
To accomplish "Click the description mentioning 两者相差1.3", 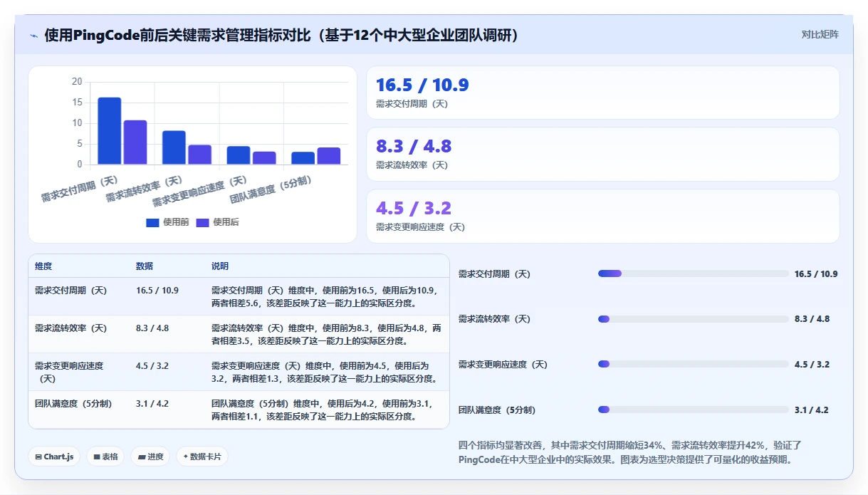I will pyautogui.click(x=326, y=372).
